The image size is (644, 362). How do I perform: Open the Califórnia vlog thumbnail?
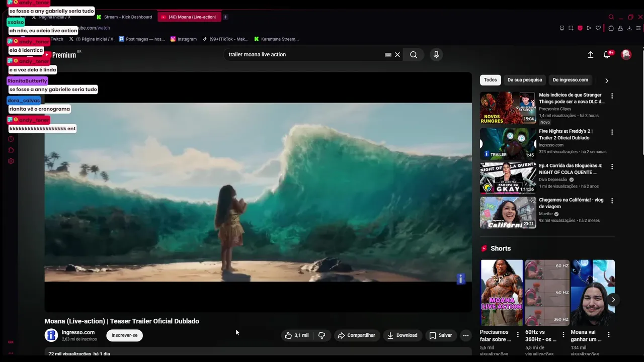click(508, 213)
